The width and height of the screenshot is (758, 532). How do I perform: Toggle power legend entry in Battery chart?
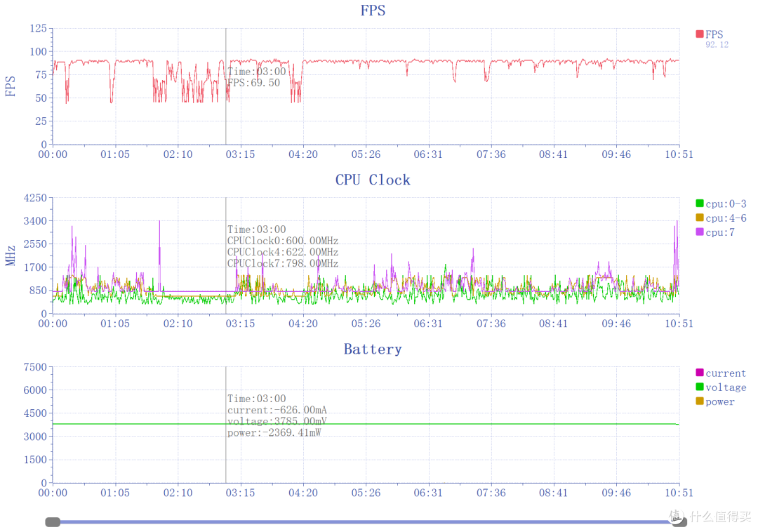click(x=715, y=401)
